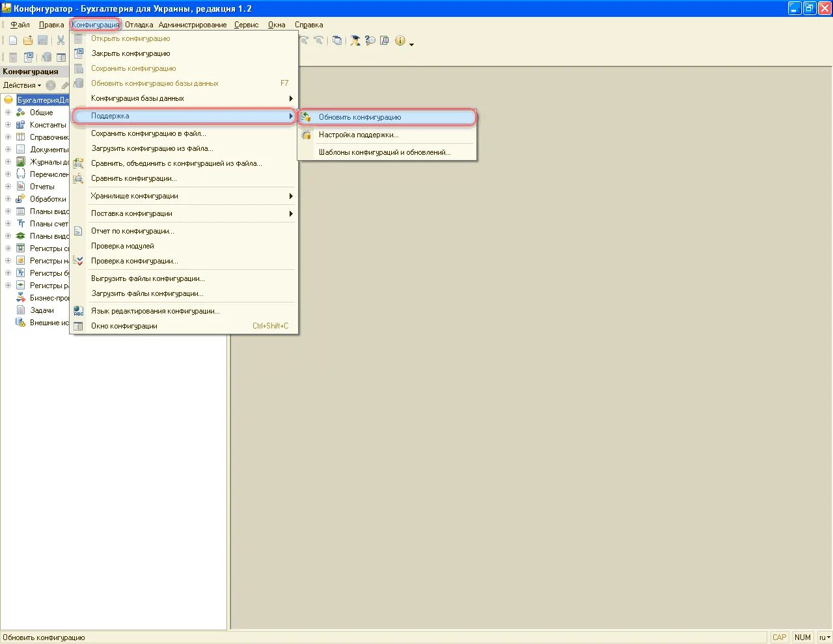Choose Закрыть конфигурацию menu item
The height and width of the screenshot is (644, 833).
pos(184,53)
